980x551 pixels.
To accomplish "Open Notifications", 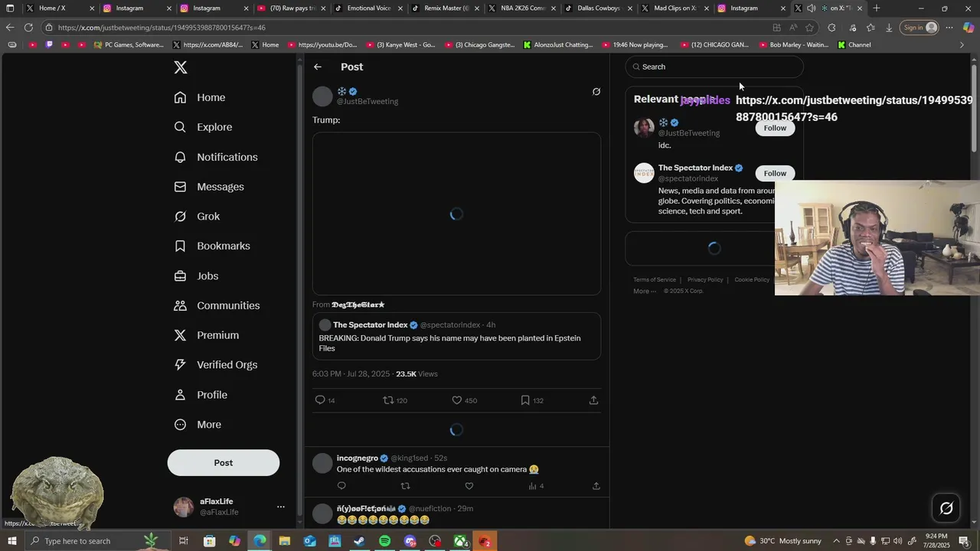I will coord(216,157).
